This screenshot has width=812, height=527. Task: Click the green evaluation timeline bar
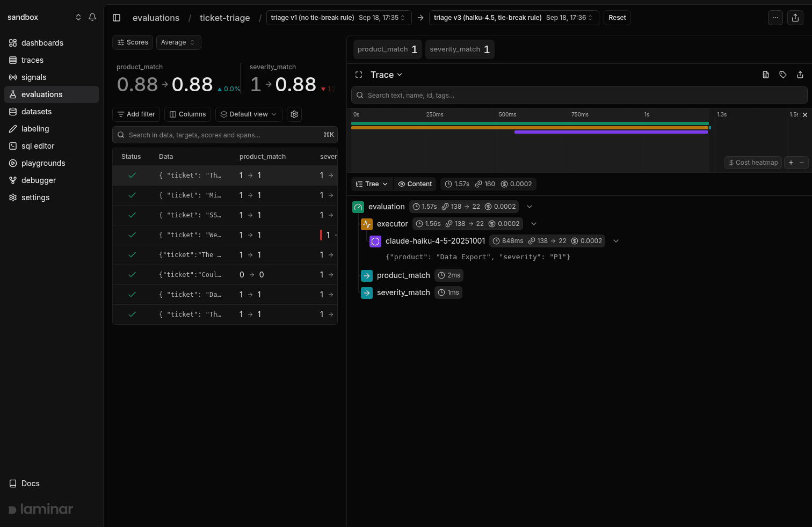(x=530, y=123)
